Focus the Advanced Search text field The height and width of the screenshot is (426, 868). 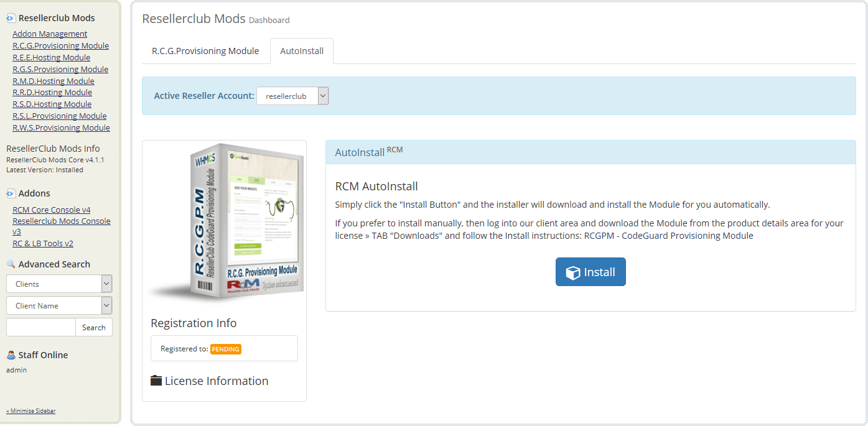(x=41, y=327)
